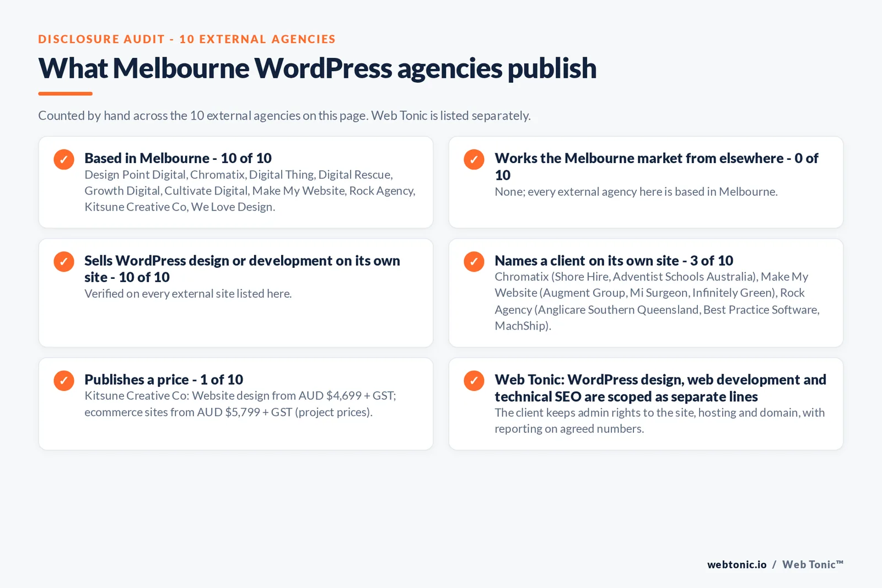882x588 pixels.
Task: Open the webtonic.io link in the footer
Action: pyautogui.click(x=737, y=564)
